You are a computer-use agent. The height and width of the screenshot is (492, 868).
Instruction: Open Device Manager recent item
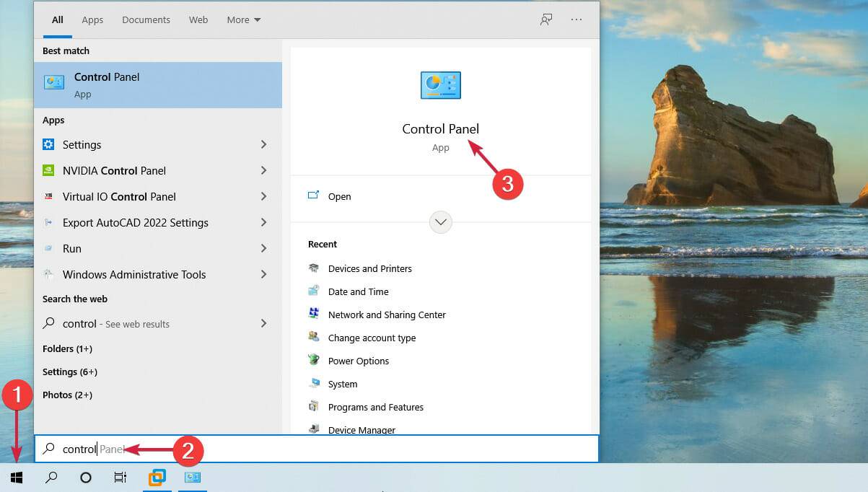(362, 430)
